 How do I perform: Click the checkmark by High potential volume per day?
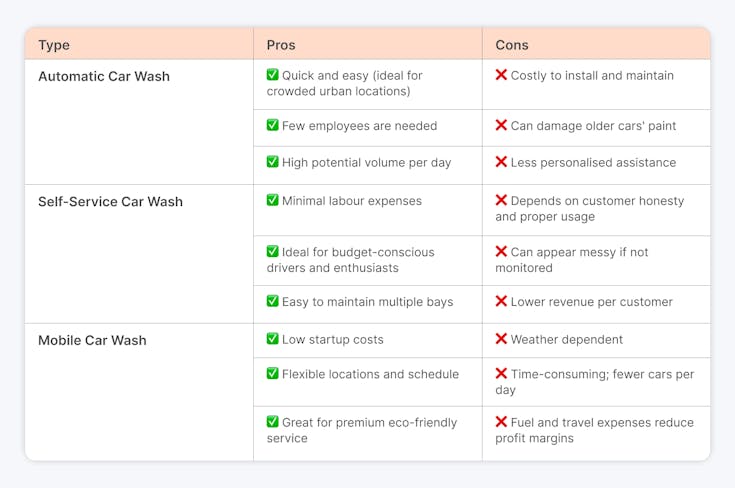pyautogui.click(x=272, y=162)
